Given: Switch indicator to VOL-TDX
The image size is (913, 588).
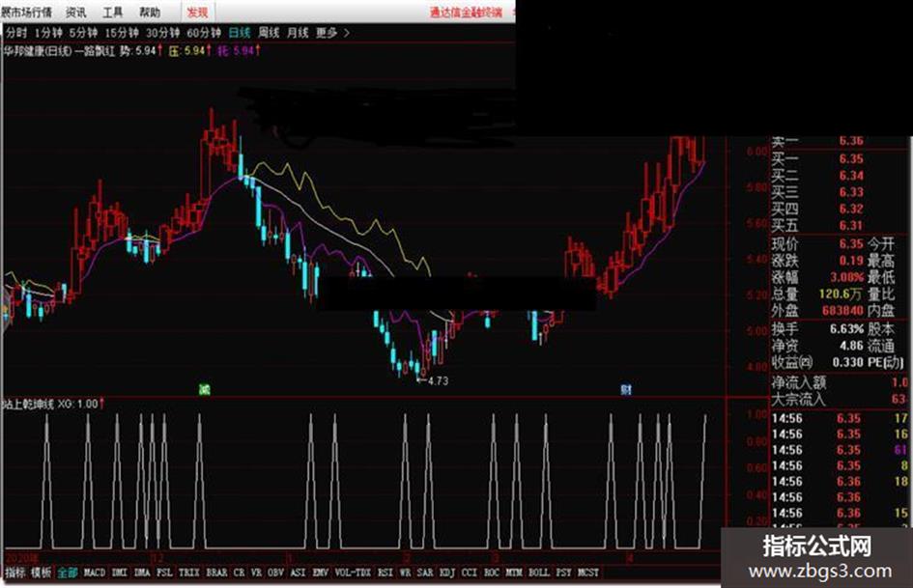Looking at the screenshot, I should point(353,573).
